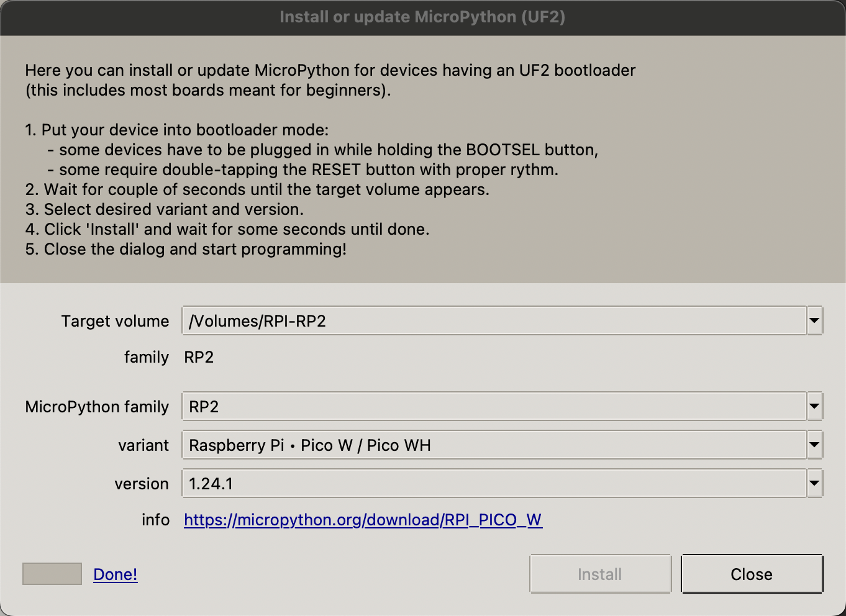Screen dimensions: 846x616
Task: Click the Install button
Action: click(600, 574)
